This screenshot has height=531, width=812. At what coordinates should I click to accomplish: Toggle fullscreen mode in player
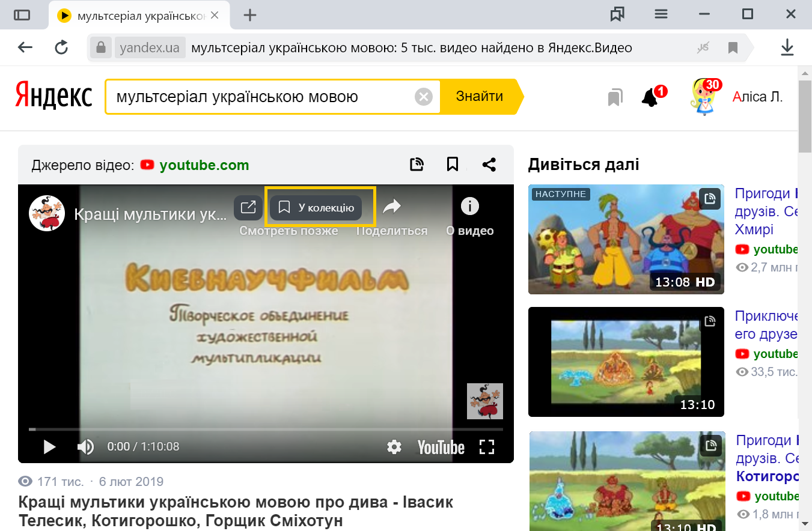pos(487,447)
